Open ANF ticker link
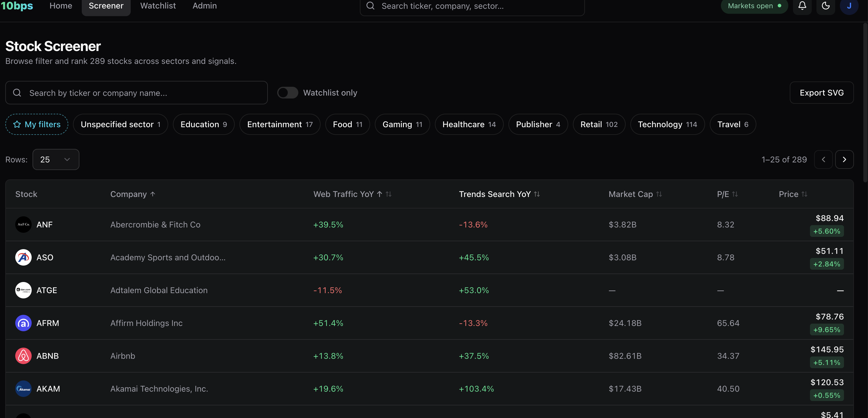Viewport: 868px width, 418px height. [45, 225]
